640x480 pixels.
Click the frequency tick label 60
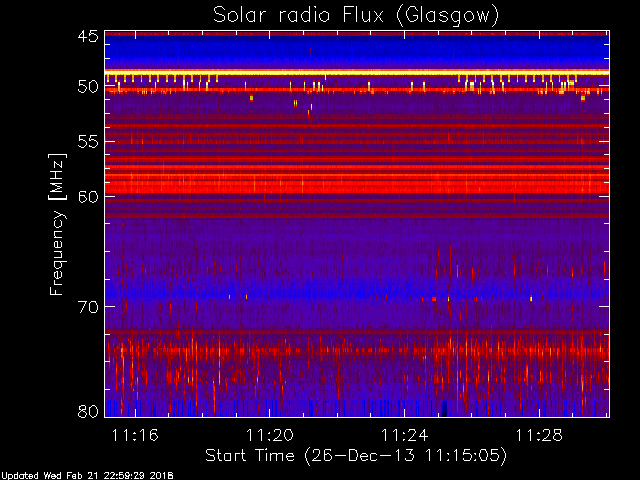tap(88, 196)
